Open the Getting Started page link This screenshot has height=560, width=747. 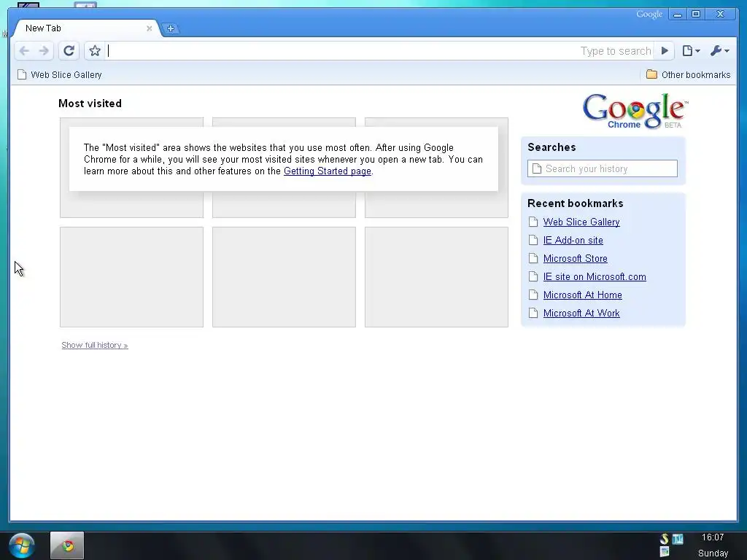[x=328, y=171]
